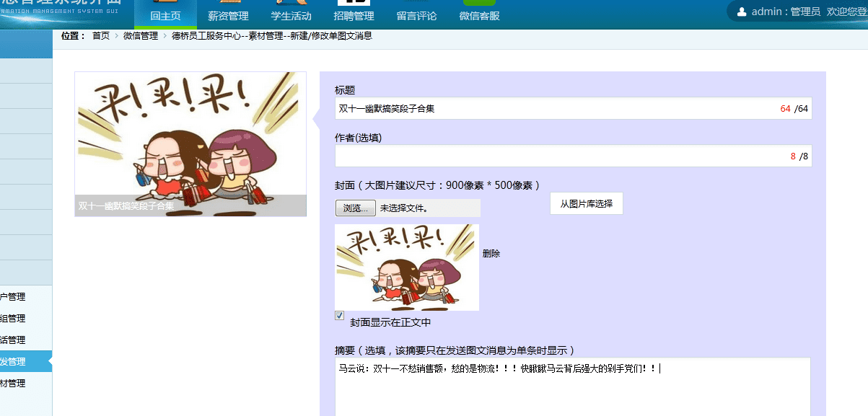Open the 招聘管理 navigation tab
The height and width of the screenshot is (416, 868).
[x=354, y=14]
